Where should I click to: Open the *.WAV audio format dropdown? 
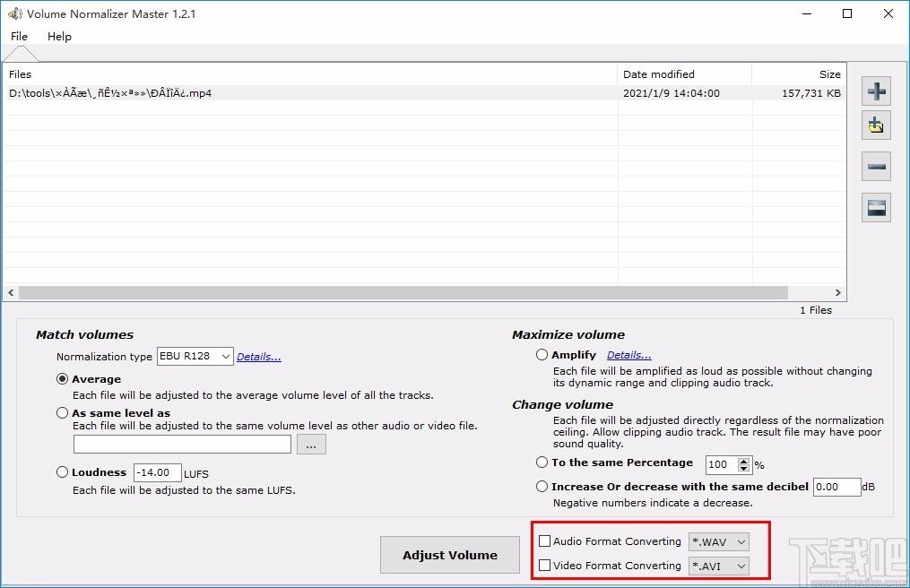coord(718,541)
